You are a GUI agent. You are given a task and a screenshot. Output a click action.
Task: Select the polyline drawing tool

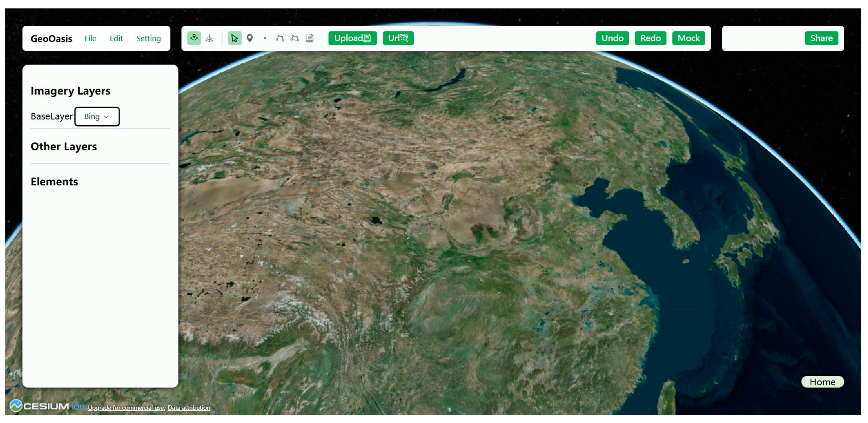pyautogui.click(x=280, y=38)
